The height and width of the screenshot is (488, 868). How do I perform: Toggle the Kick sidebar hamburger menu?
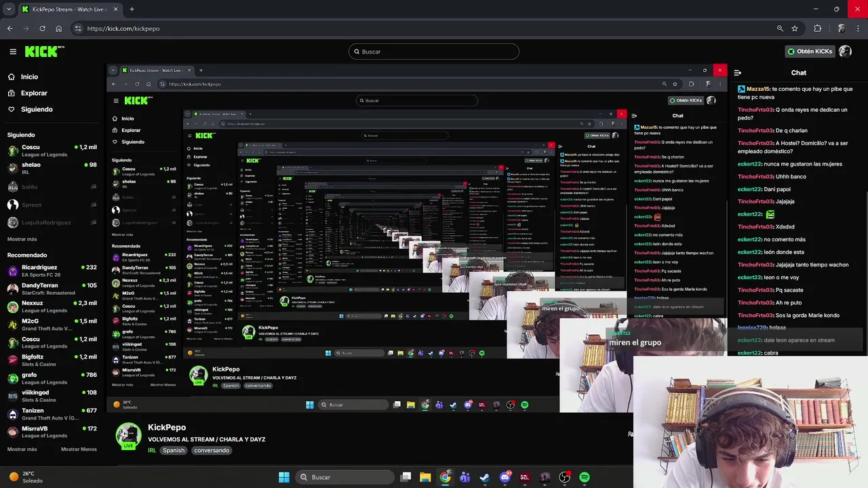point(13,52)
